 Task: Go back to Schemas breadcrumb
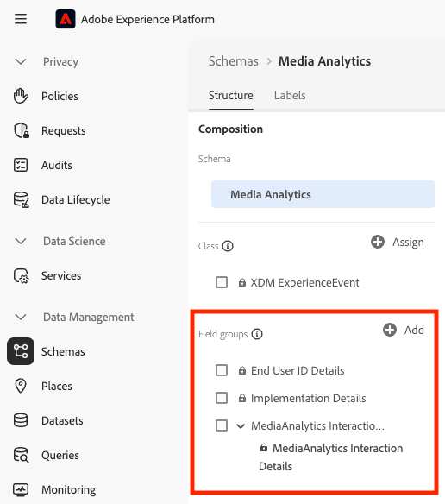pyautogui.click(x=233, y=61)
